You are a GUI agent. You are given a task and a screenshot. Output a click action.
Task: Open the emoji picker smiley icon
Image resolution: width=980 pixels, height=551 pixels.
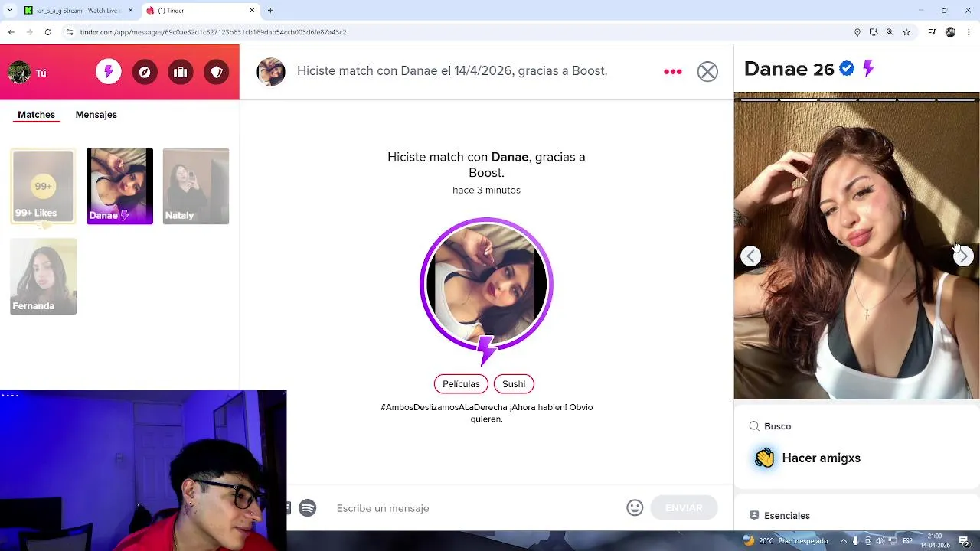[635, 507]
